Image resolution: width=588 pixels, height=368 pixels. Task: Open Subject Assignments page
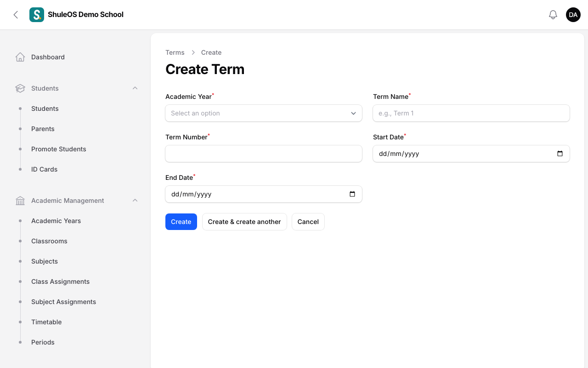tap(64, 302)
